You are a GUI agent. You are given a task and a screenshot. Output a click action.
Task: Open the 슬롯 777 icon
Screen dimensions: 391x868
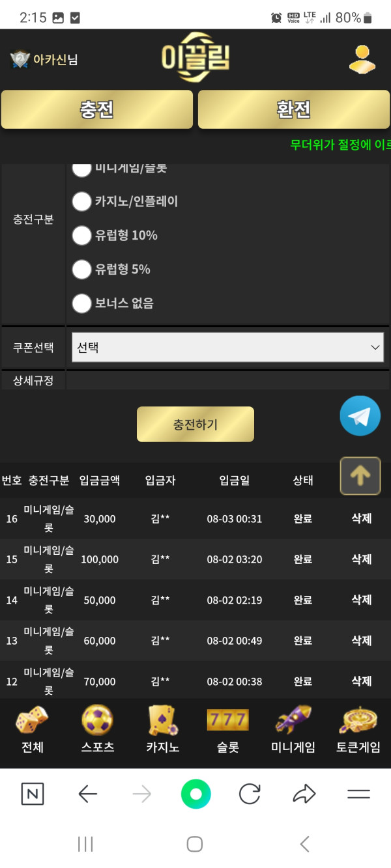pyautogui.click(x=228, y=720)
